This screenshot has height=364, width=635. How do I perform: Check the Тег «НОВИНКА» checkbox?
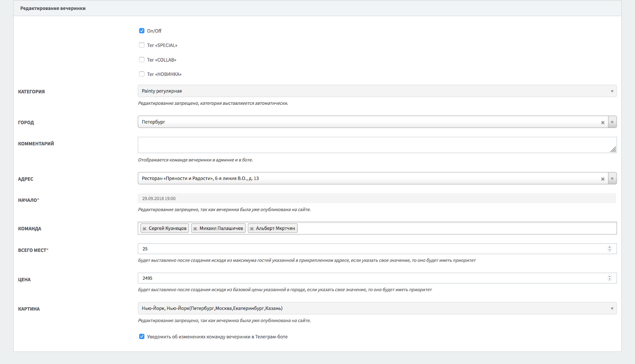(x=142, y=74)
